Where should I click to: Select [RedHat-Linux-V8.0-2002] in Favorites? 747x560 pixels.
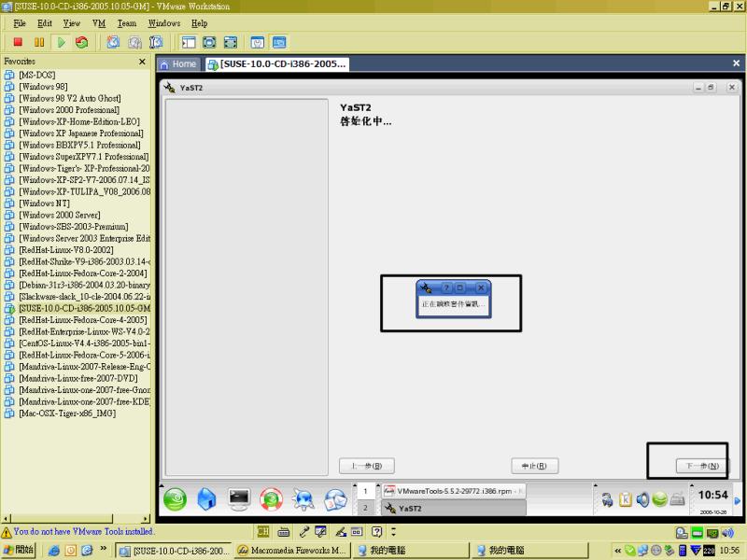pyautogui.click(x=65, y=250)
